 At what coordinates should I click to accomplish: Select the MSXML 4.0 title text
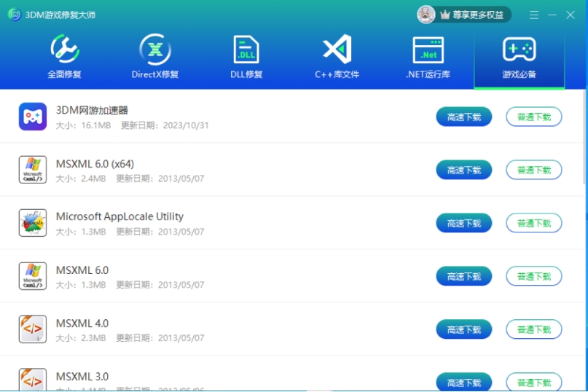pyautogui.click(x=82, y=324)
